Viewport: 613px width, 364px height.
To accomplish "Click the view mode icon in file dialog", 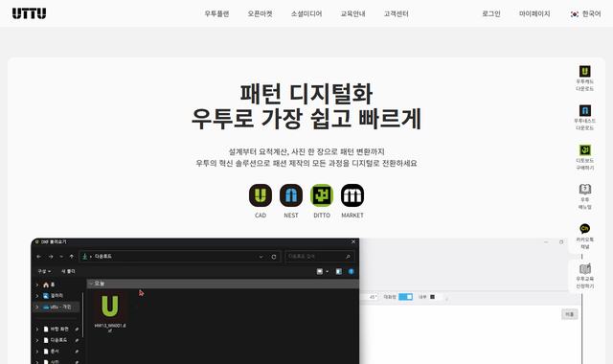I will 320,271.
